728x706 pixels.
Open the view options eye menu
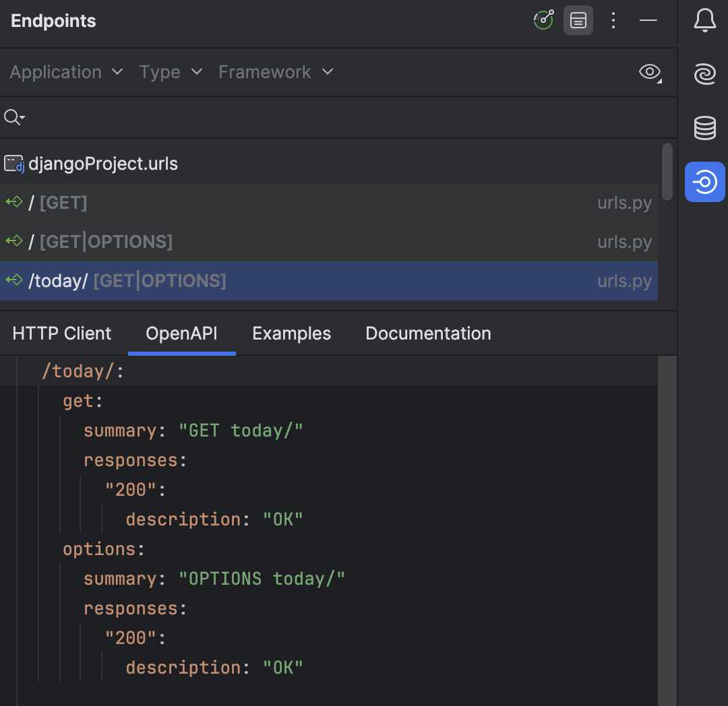coord(649,72)
